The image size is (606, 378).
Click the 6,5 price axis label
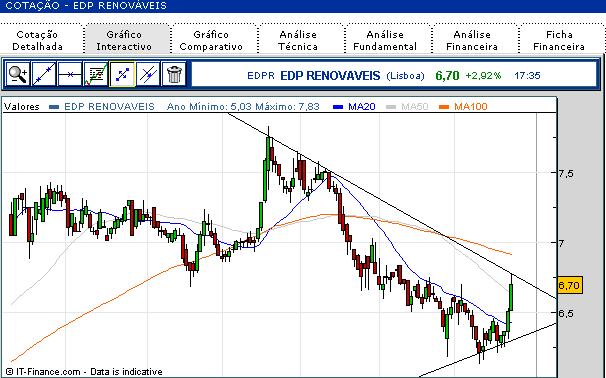pyautogui.click(x=566, y=313)
